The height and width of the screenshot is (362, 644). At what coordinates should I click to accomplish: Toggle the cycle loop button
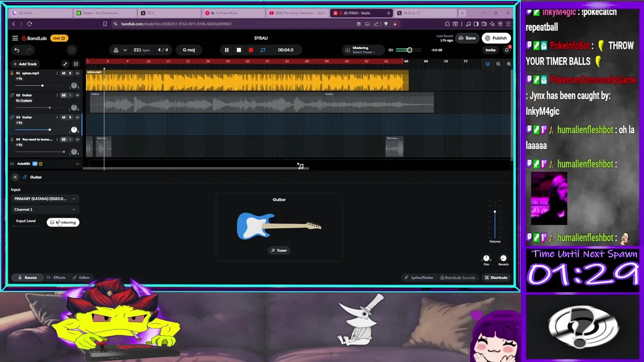263,50
